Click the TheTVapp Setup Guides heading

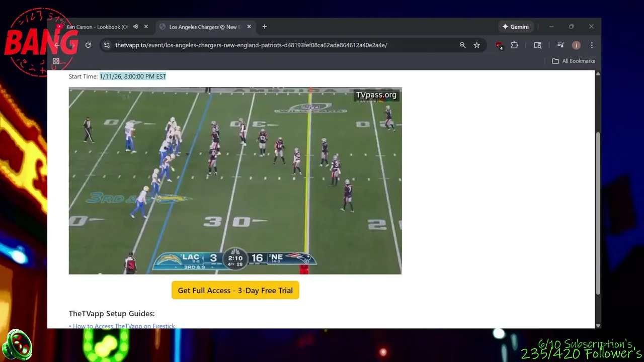(x=112, y=313)
